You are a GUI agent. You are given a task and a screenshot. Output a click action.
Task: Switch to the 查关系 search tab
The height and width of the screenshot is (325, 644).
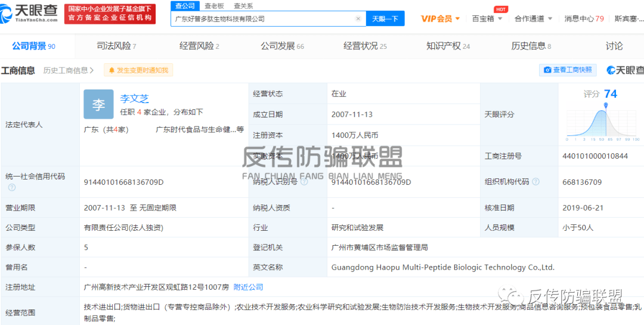(x=243, y=5)
